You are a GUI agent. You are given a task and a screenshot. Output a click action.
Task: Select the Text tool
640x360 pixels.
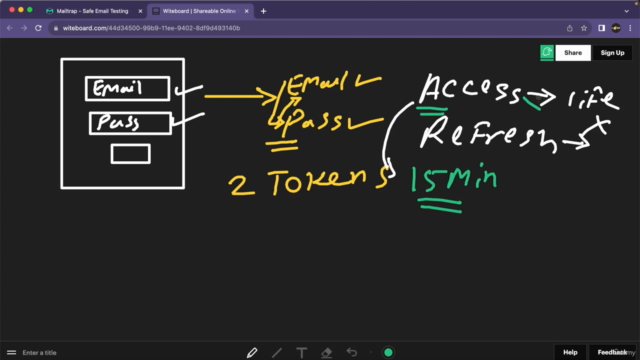(x=302, y=353)
